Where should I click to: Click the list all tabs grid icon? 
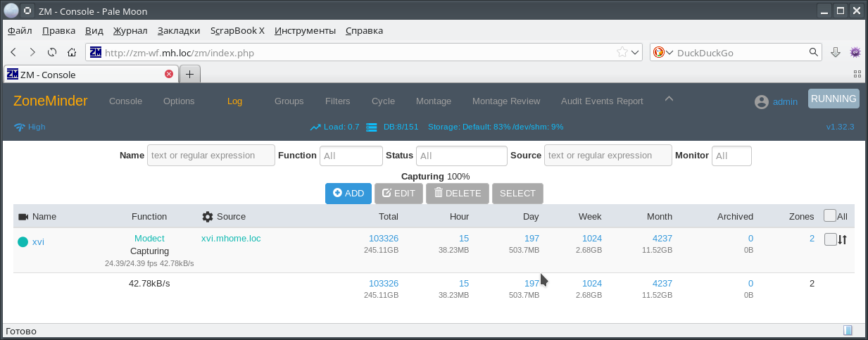tap(857, 74)
